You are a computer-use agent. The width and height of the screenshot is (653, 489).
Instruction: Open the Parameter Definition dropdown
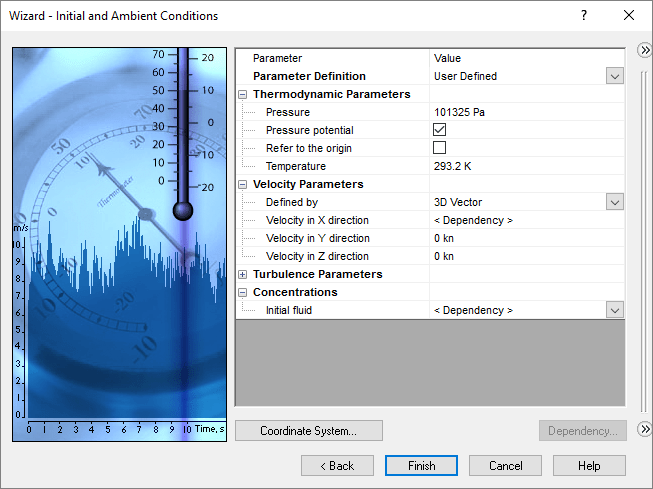click(x=614, y=76)
